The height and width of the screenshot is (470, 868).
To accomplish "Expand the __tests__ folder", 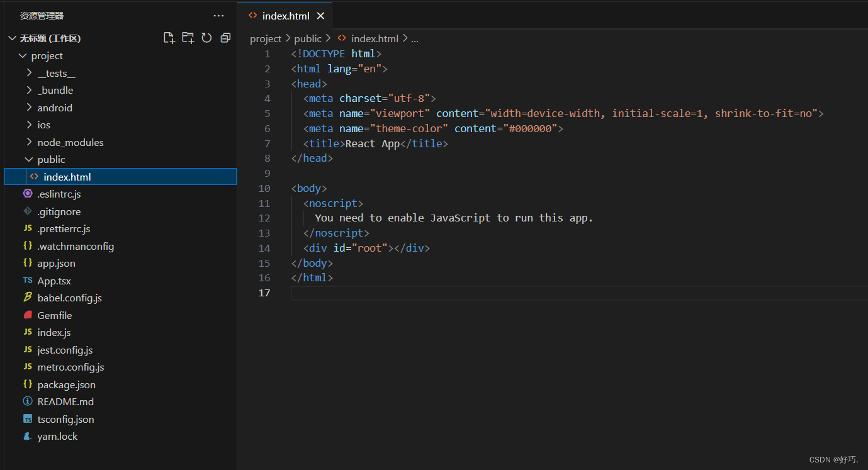I will click(29, 73).
